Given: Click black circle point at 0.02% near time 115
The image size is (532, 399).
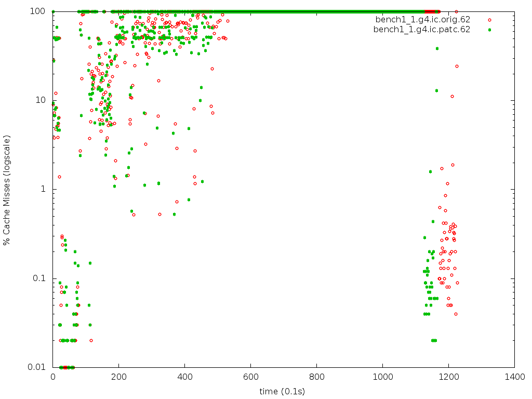Looking at the screenshot, I should [x=91, y=340].
